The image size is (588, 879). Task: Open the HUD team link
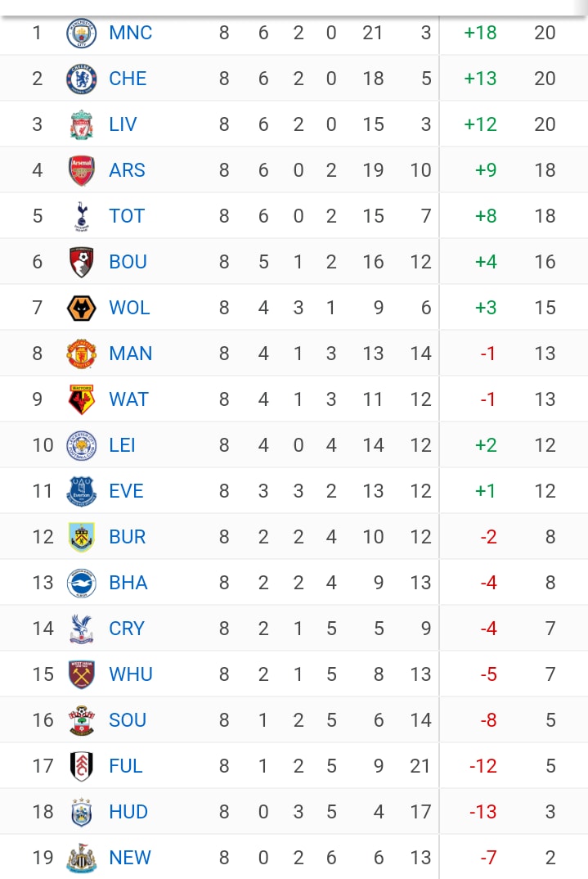click(x=128, y=812)
